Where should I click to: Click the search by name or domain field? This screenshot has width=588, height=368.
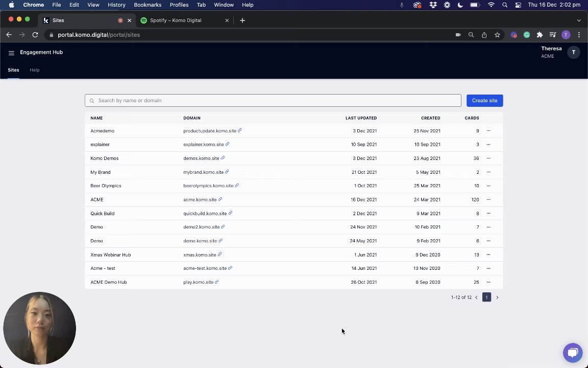[x=273, y=101]
